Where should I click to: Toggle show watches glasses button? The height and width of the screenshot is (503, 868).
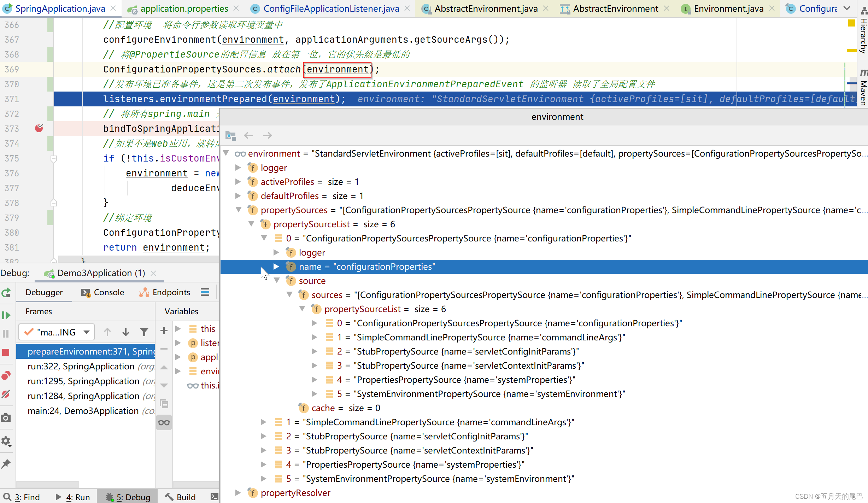164,422
